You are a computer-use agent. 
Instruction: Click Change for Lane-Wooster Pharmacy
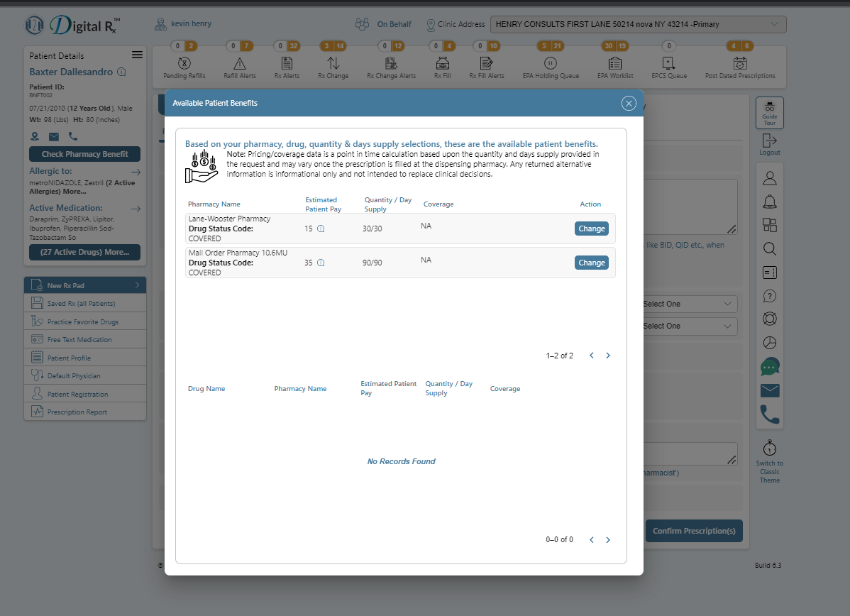pyautogui.click(x=591, y=229)
